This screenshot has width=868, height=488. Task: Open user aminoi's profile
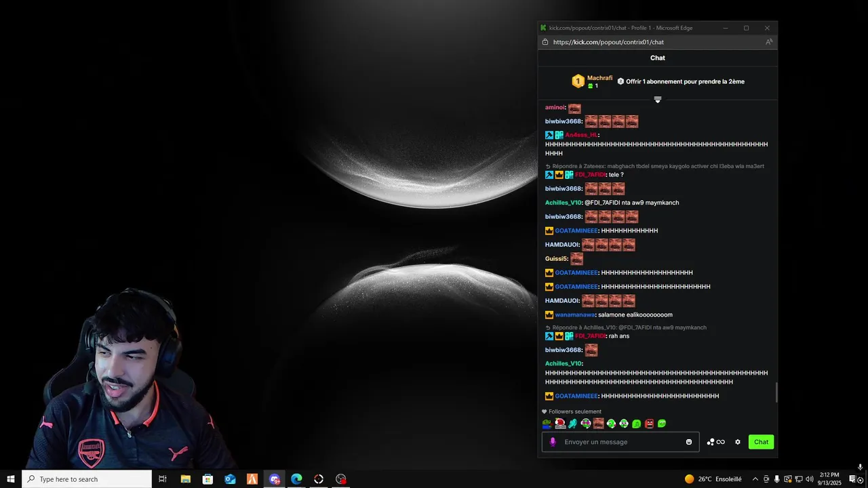pyautogui.click(x=555, y=108)
